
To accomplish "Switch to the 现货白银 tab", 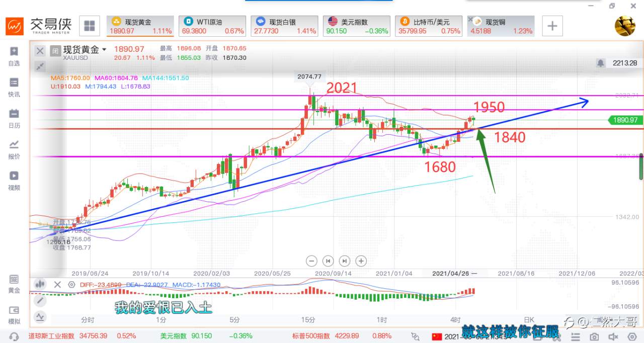I will (x=285, y=26).
